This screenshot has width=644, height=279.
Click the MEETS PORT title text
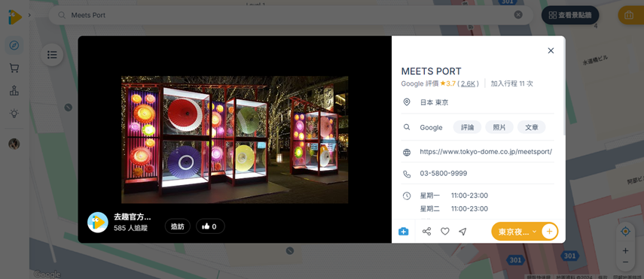(x=432, y=71)
